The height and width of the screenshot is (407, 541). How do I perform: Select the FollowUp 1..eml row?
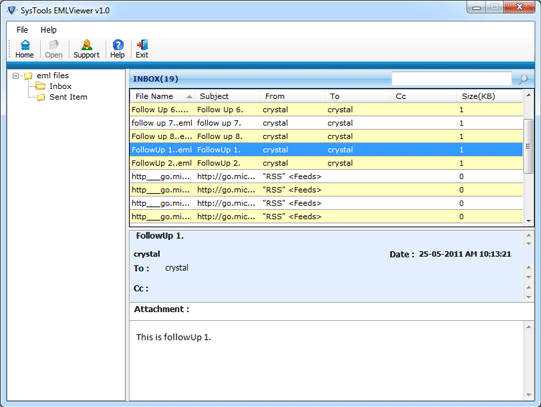tap(326, 150)
